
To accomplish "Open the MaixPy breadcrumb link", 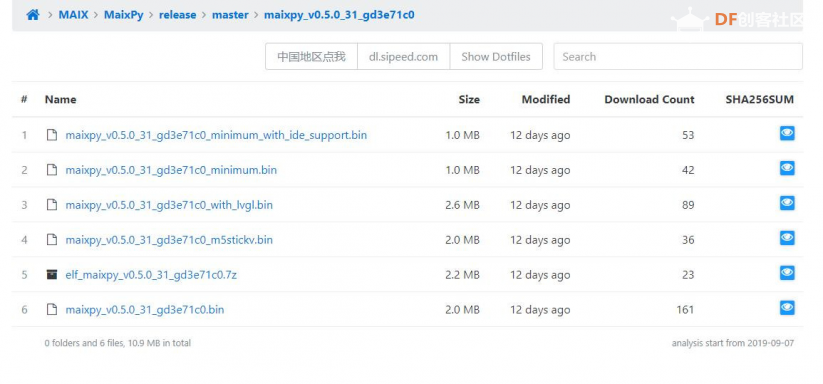I will (x=123, y=15).
